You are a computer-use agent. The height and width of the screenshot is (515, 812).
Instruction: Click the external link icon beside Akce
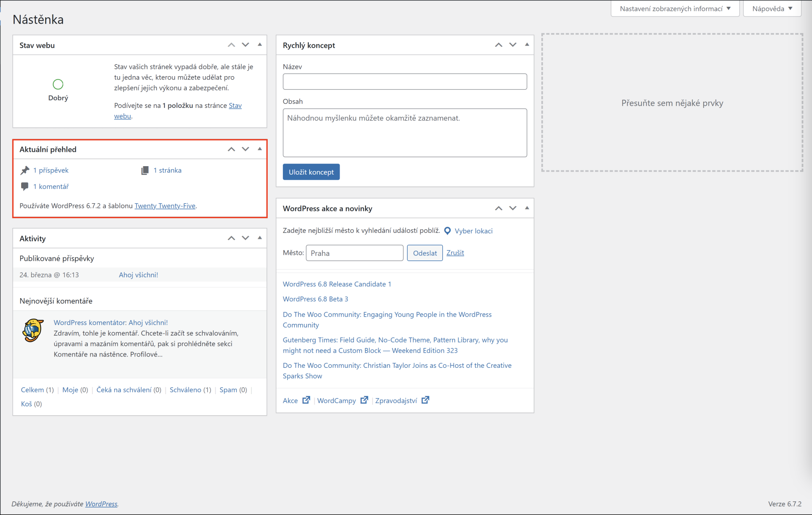306,400
